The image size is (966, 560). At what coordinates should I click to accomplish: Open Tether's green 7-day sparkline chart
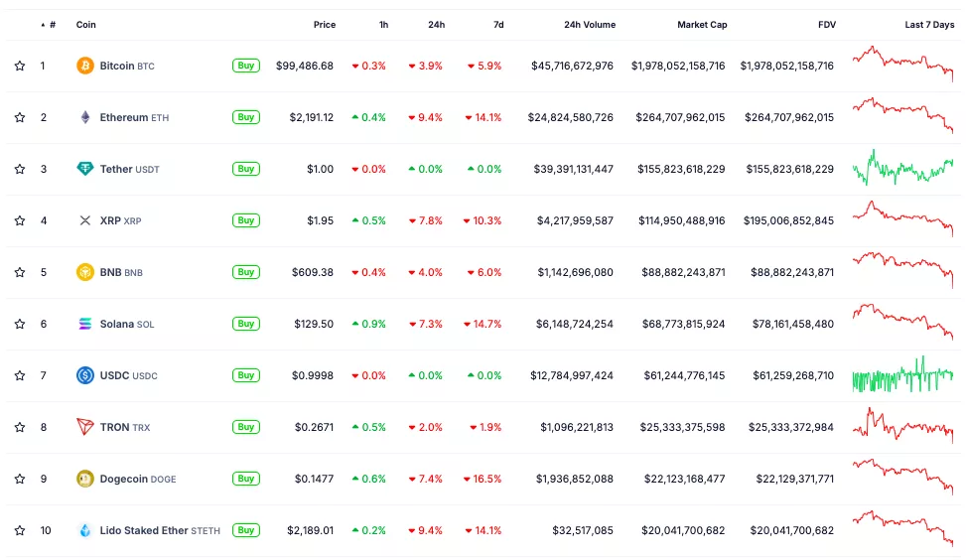click(x=901, y=169)
